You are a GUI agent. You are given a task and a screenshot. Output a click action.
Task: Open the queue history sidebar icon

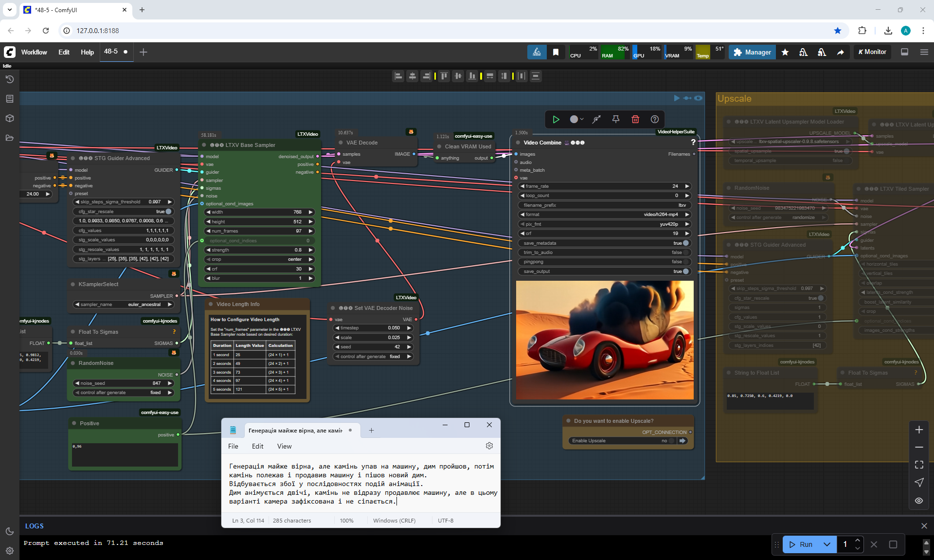coord(10,79)
